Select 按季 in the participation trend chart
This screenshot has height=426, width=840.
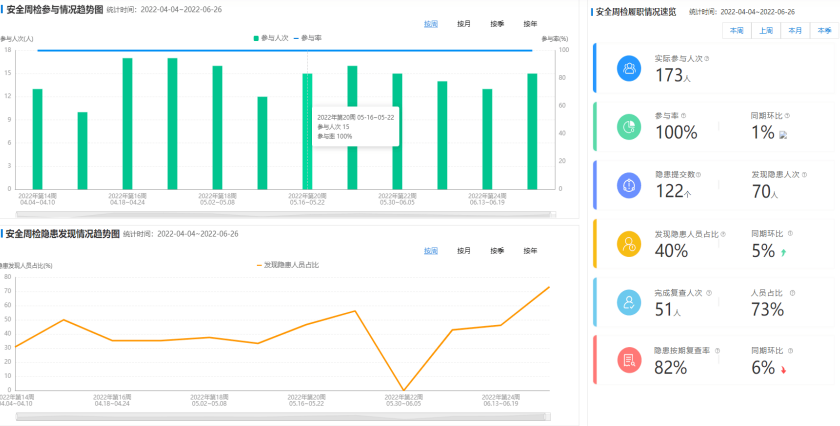pos(497,24)
